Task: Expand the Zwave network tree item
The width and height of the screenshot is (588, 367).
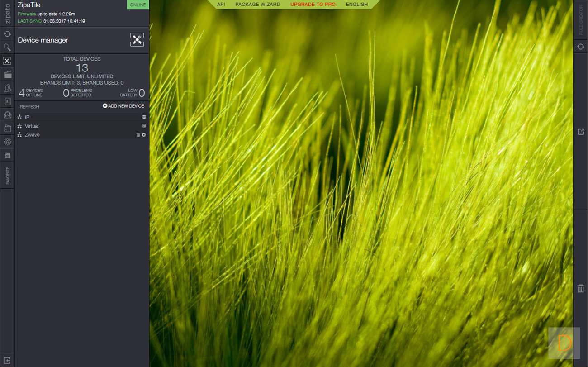Action: [x=20, y=135]
